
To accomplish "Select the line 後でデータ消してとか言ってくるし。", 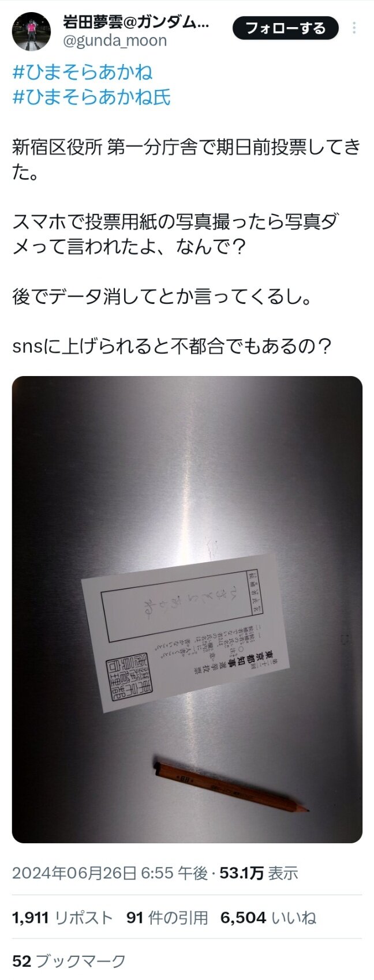I will coord(163,297).
